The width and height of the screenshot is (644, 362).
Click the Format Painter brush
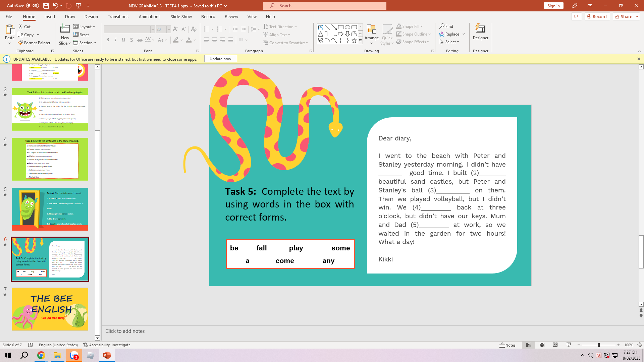point(34,43)
